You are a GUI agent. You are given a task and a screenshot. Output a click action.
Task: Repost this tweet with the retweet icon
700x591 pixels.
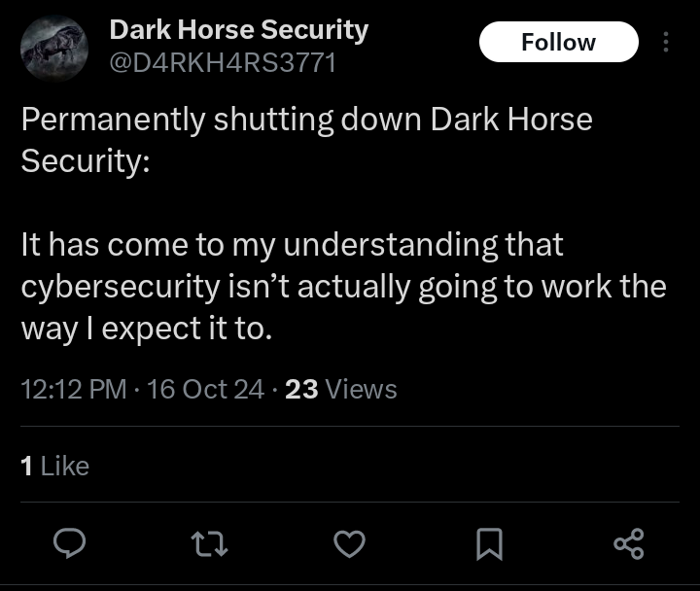coord(210,544)
